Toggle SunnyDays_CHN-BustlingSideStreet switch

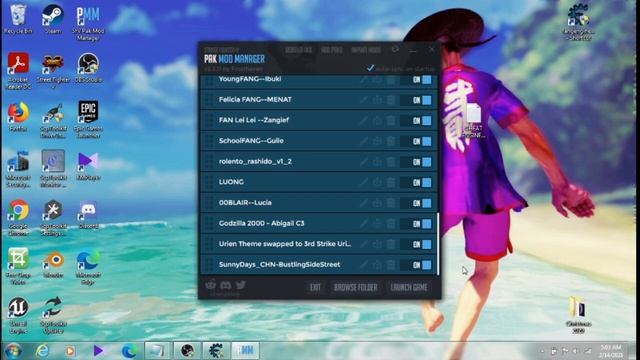coord(421,265)
